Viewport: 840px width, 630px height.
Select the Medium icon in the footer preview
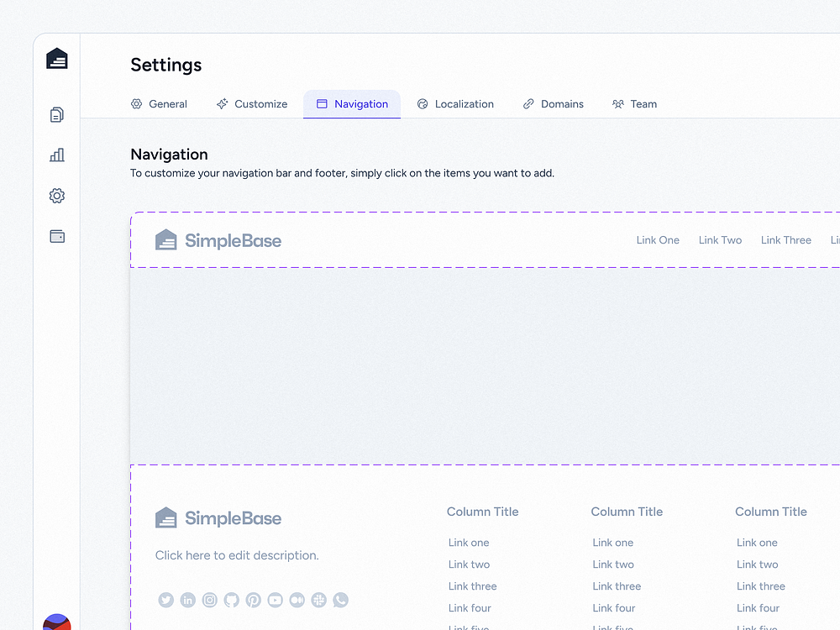[x=297, y=600]
